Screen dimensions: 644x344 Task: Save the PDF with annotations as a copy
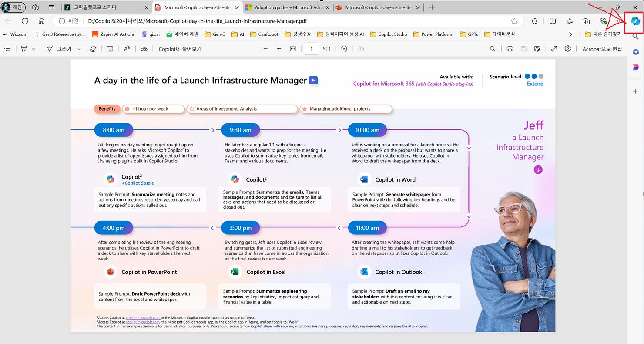(537, 49)
